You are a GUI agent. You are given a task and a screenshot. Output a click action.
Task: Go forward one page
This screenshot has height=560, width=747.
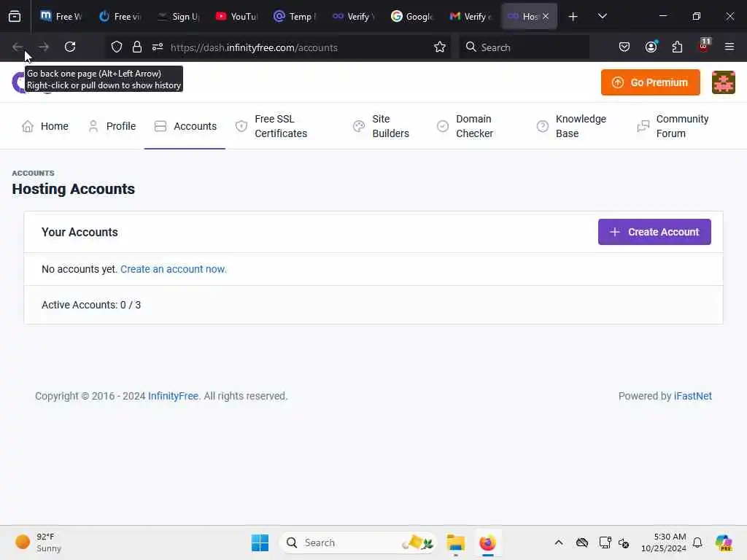point(43,47)
